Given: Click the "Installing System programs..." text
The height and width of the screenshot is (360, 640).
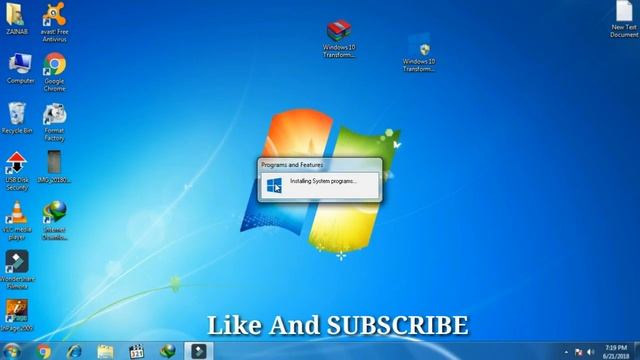Looking at the screenshot, I should pyautogui.click(x=323, y=181).
